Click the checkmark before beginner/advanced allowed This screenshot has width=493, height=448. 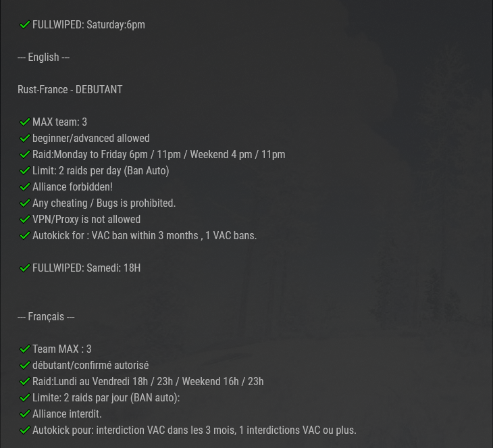pyautogui.click(x=24, y=138)
